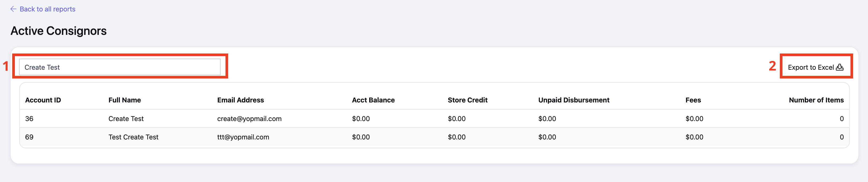Screen dimensions: 868x182
Task: Select account ID 69 cell
Action: point(29,137)
